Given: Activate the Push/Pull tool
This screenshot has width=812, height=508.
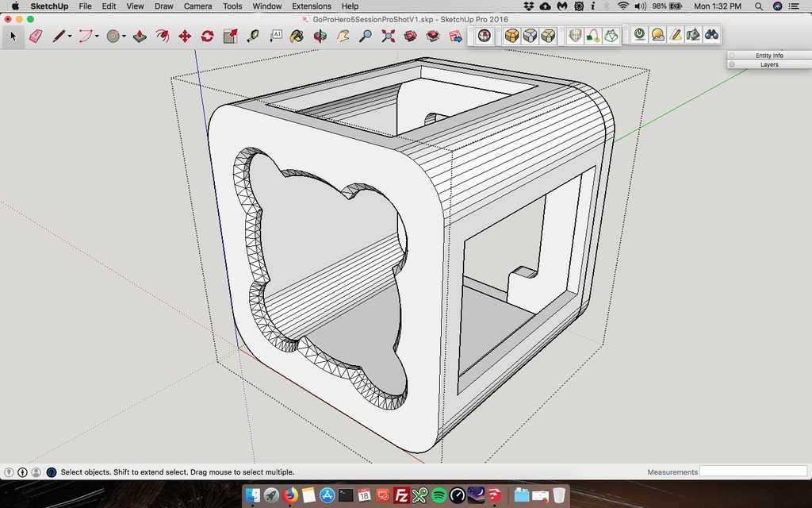Looking at the screenshot, I should (x=140, y=36).
